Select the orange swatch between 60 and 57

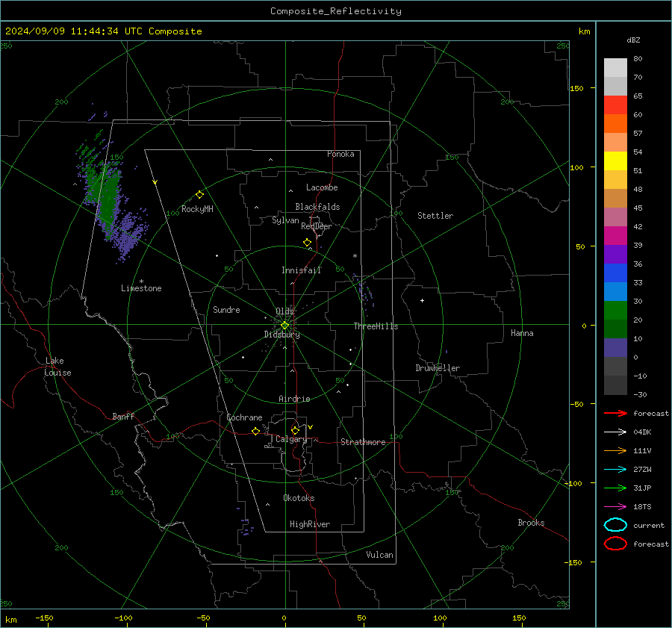(x=615, y=123)
